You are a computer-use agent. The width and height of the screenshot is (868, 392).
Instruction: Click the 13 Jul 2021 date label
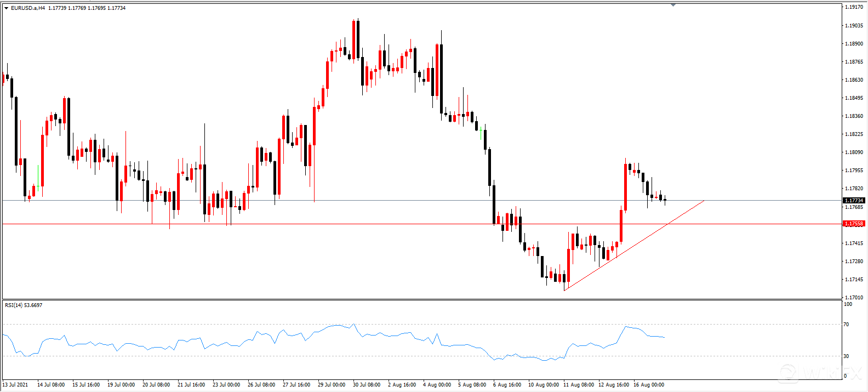pos(15,384)
